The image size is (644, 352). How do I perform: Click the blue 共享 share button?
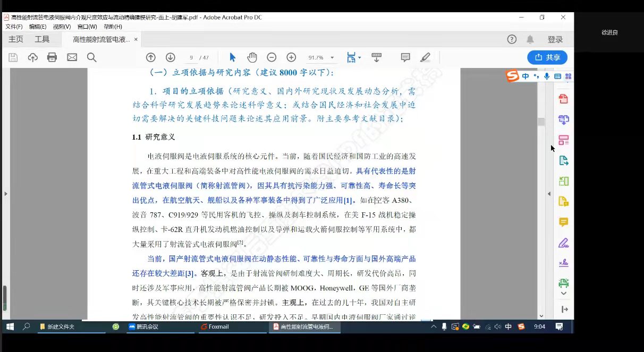[547, 57]
